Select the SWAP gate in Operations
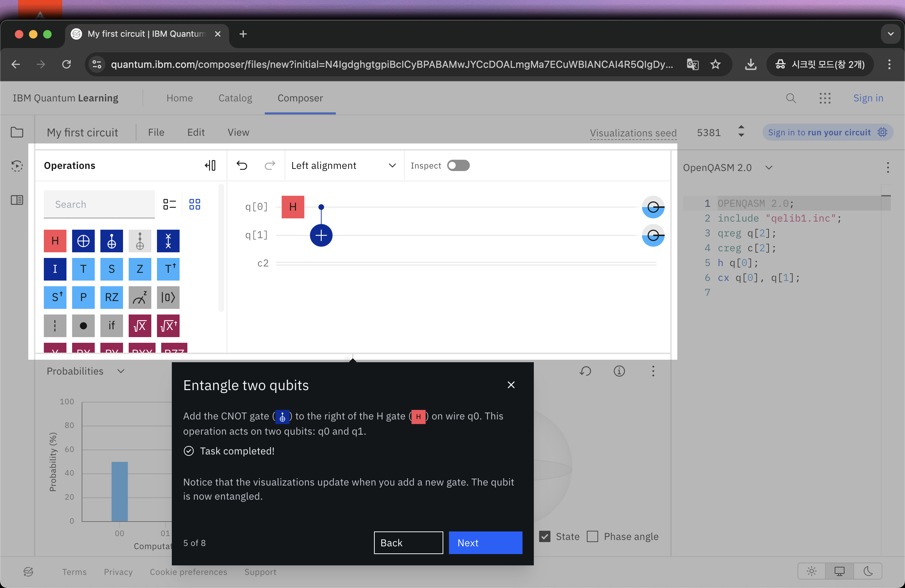This screenshot has width=905, height=588. pyautogui.click(x=168, y=241)
